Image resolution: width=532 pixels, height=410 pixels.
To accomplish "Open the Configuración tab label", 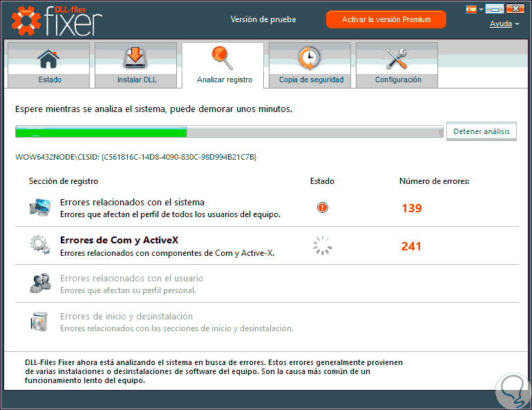I will 398,80.
